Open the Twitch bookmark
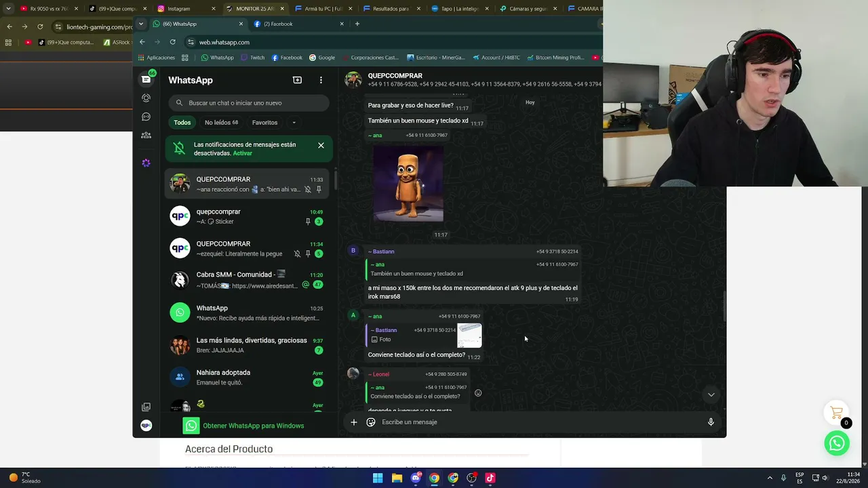868x488 pixels. point(252,58)
